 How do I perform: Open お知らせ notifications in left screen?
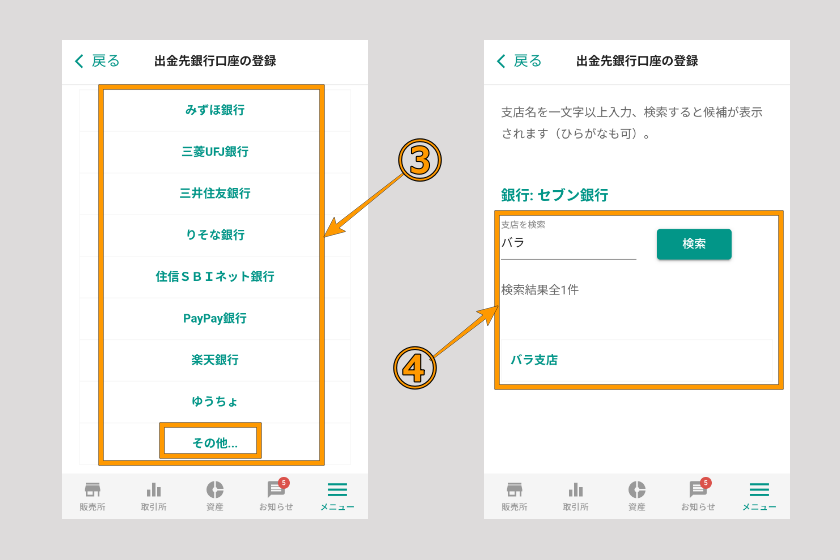(276, 496)
